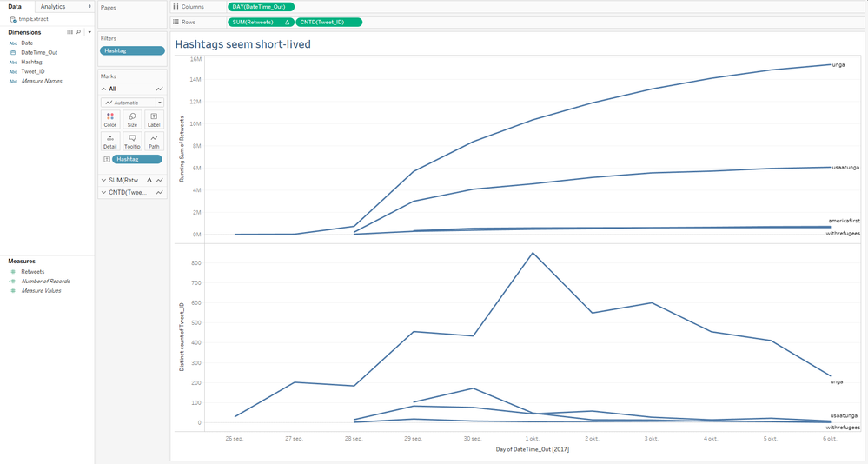
Task: Click the 1 okt. tick on the date axis
Action: (x=532, y=439)
